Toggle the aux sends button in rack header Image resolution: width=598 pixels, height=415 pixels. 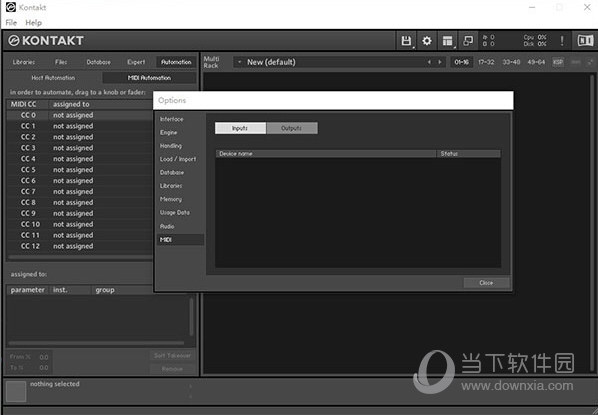[x=576, y=62]
